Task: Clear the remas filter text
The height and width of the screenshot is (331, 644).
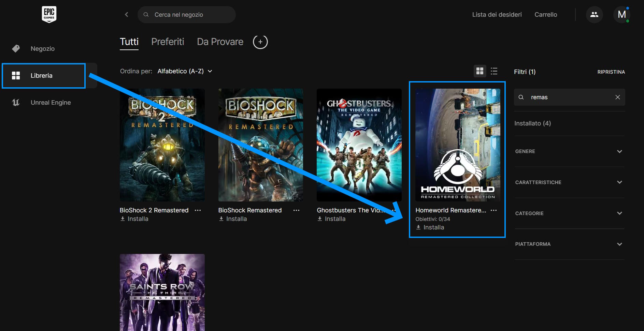Action: tap(617, 97)
